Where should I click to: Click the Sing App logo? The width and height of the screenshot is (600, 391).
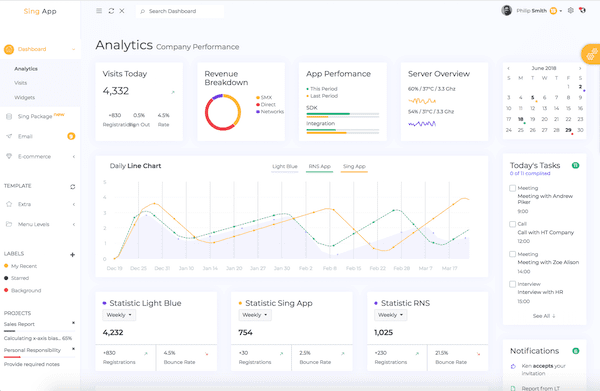click(40, 11)
